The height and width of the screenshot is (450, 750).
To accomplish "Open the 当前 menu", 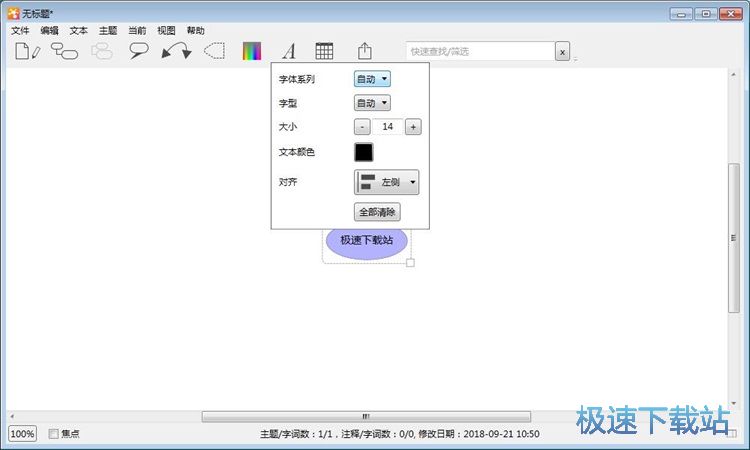I will click(137, 31).
